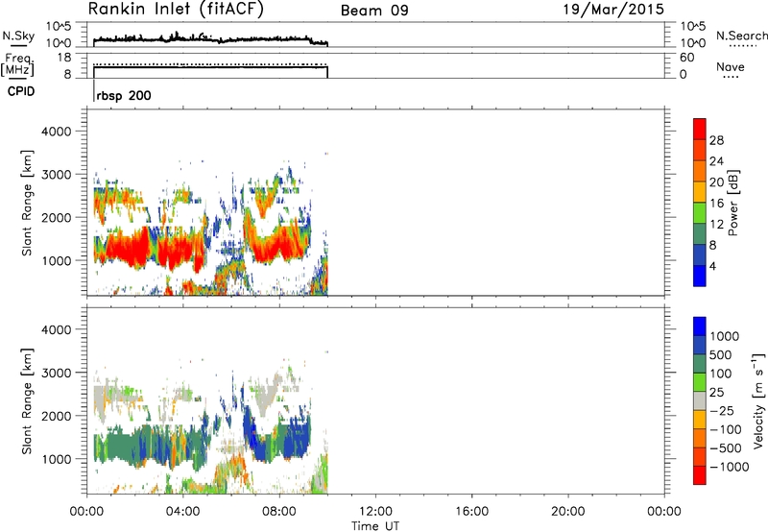Select the "100" Velocity colorbar tick label

[721, 374]
